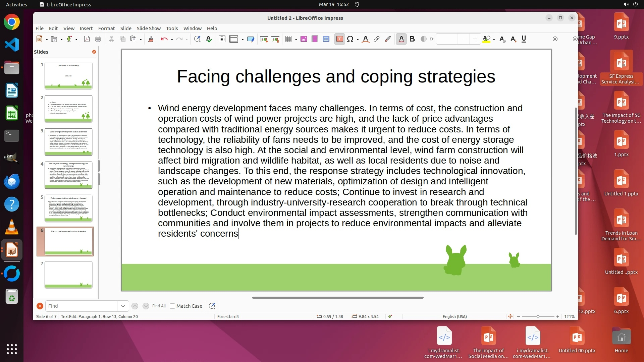The width and height of the screenshot is (644, 362).
Task: Open the Insert Table dropdown arrow
Action: tap(296, 40)
